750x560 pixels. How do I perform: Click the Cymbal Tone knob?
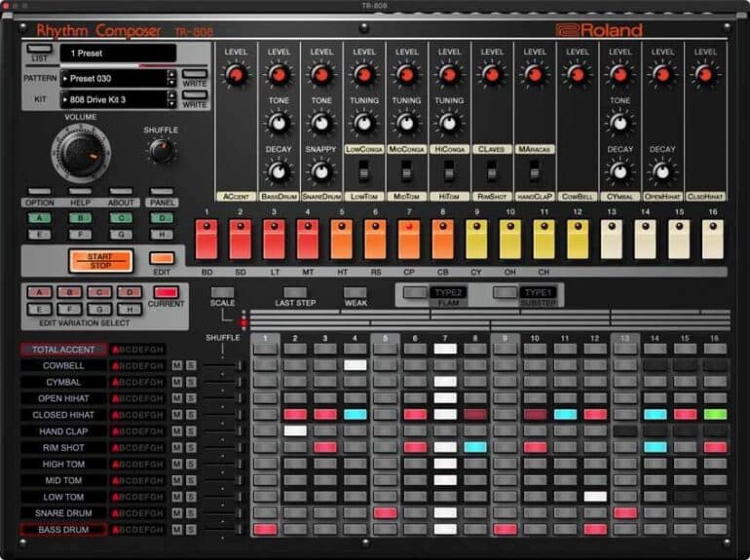click(x=620, y=123)
